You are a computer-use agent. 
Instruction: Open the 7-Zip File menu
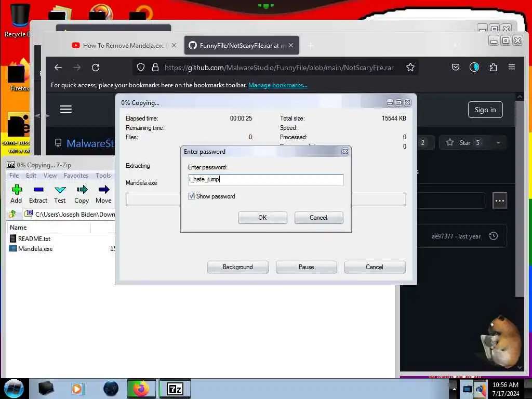pos(14,176)
